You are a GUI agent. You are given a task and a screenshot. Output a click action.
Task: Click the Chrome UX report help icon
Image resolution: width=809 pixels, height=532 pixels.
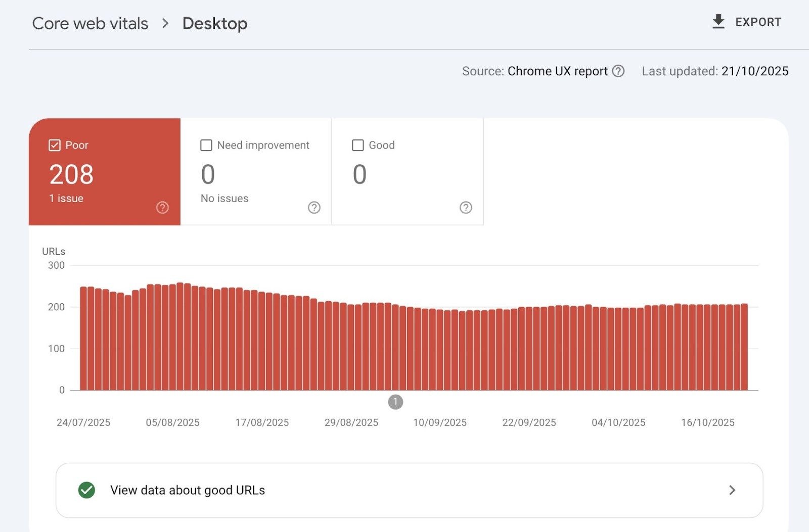(618, 71)
